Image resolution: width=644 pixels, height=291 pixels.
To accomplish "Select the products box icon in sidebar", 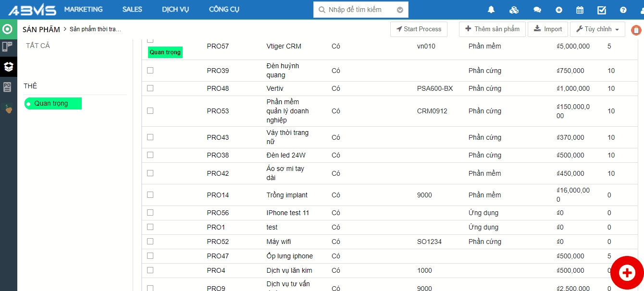I will [8, 67].
